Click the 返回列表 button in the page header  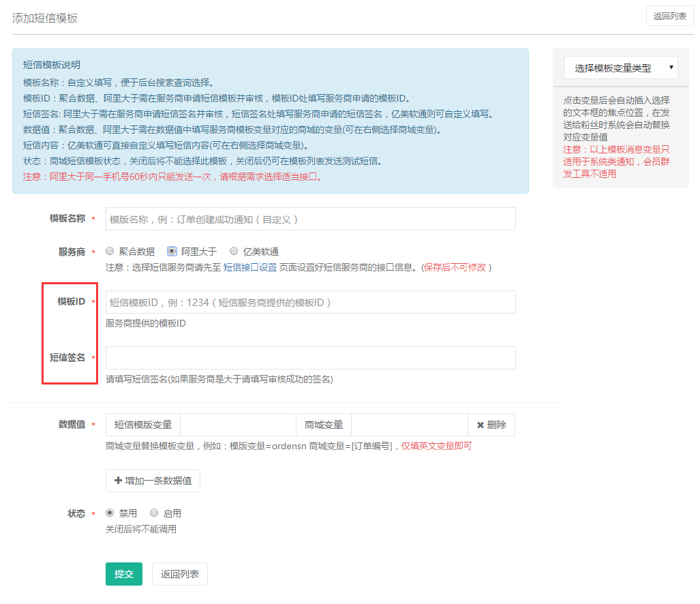tap(669, 16)
